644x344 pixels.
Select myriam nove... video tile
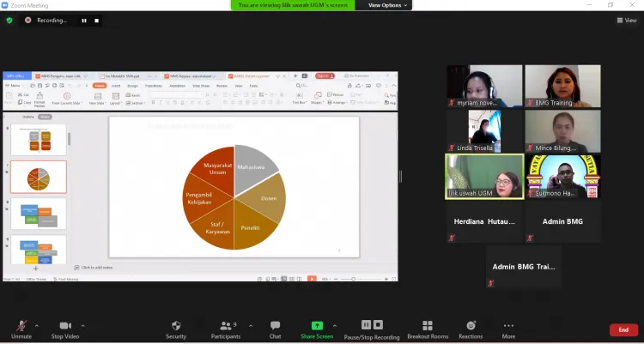[x=484, y=86]
